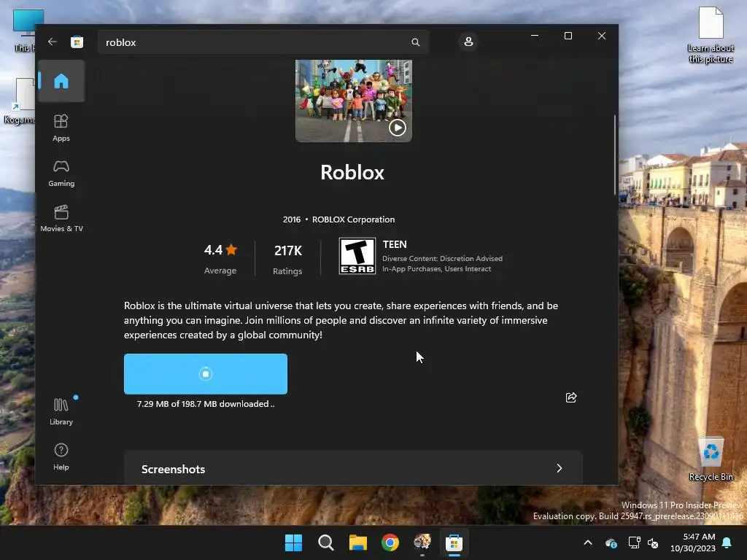This screenshot has height=560, width=747.
Task: Click the running app icon next to Chrome
Action: click(x=422, y=542)
